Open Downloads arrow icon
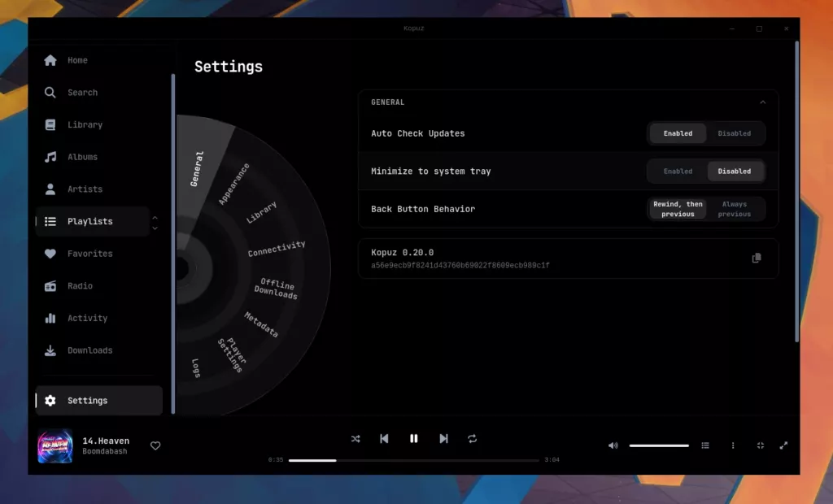Screen dimensions: 833x504 (x=50, y=350)
